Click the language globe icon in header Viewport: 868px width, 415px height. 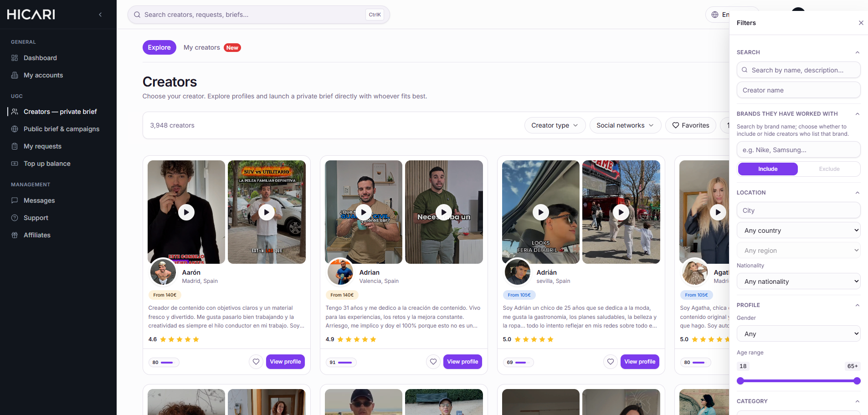point(715,15)
